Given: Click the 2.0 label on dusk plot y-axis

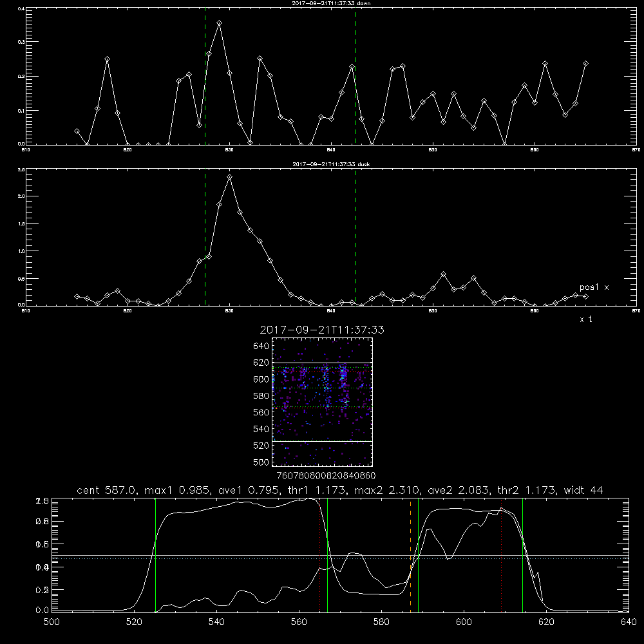Looking at the screenshot, I should tap(21, 196).
